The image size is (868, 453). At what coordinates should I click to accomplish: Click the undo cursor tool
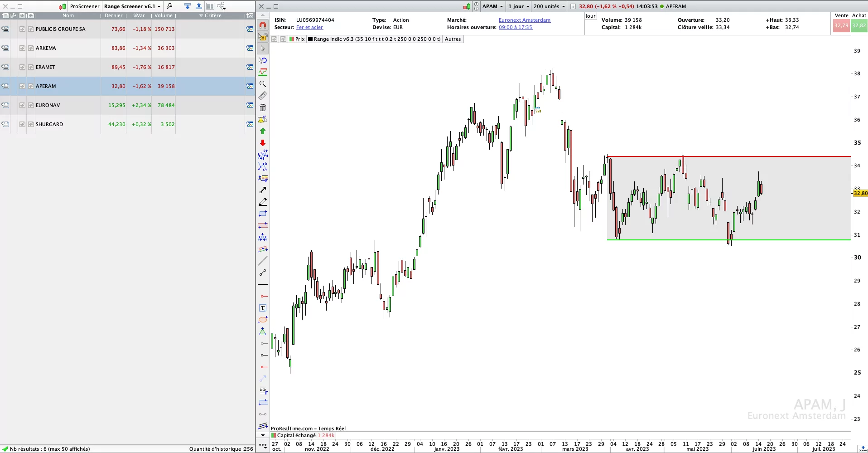click(x=263, y=60)
